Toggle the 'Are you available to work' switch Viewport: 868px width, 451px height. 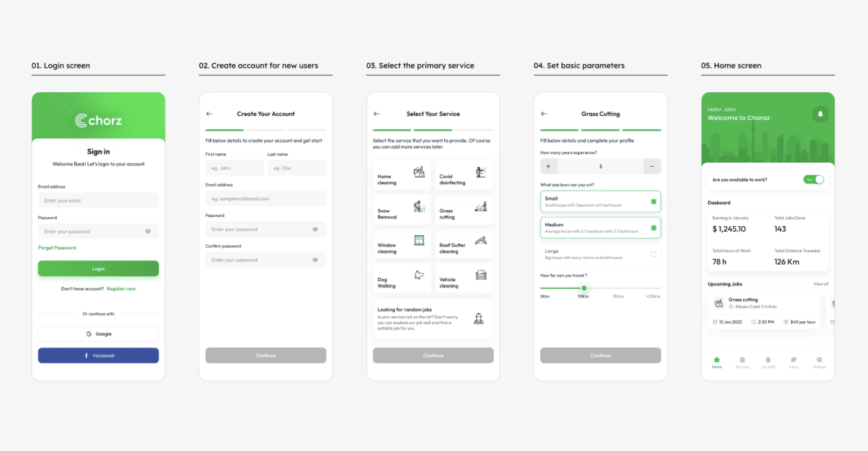point(813,179)
